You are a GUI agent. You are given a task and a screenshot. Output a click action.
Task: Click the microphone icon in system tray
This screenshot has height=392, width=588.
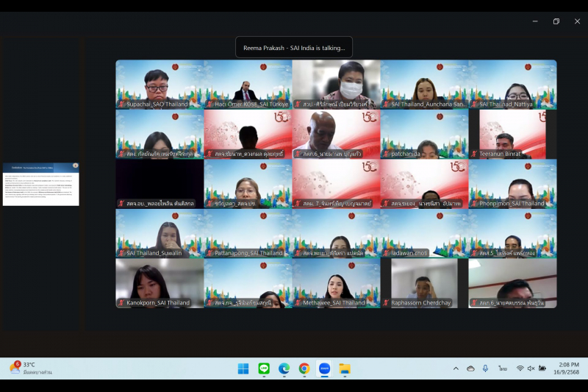[485, 368]
